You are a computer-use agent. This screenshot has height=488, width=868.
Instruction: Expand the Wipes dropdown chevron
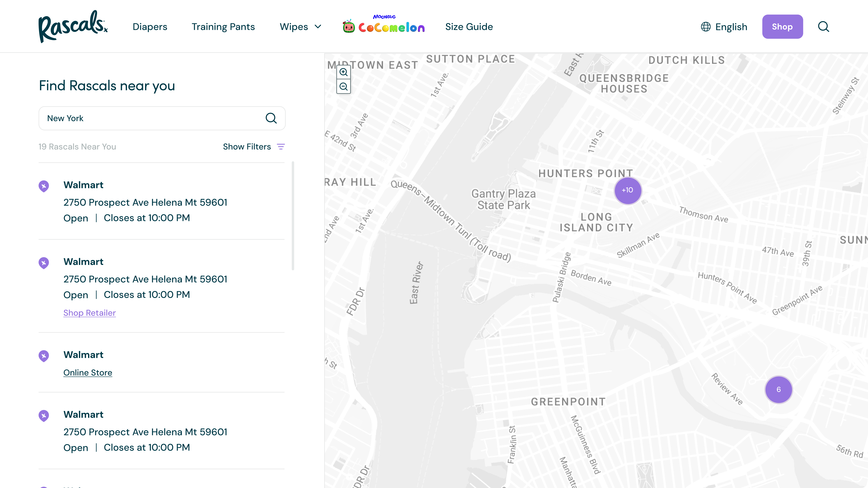[318, 27]
